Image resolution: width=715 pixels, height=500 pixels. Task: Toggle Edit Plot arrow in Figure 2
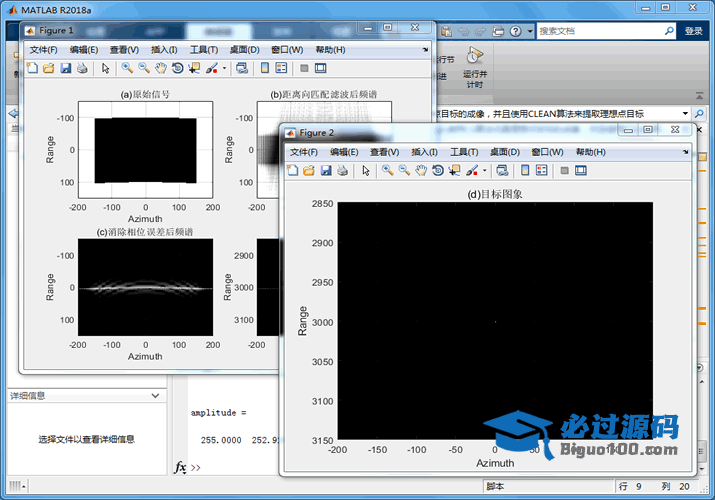(x=366, y=171)
